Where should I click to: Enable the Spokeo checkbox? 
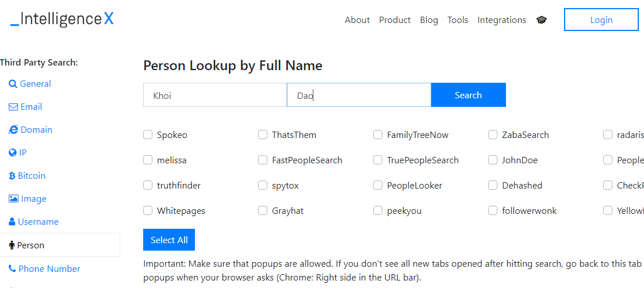click(148, 135)
